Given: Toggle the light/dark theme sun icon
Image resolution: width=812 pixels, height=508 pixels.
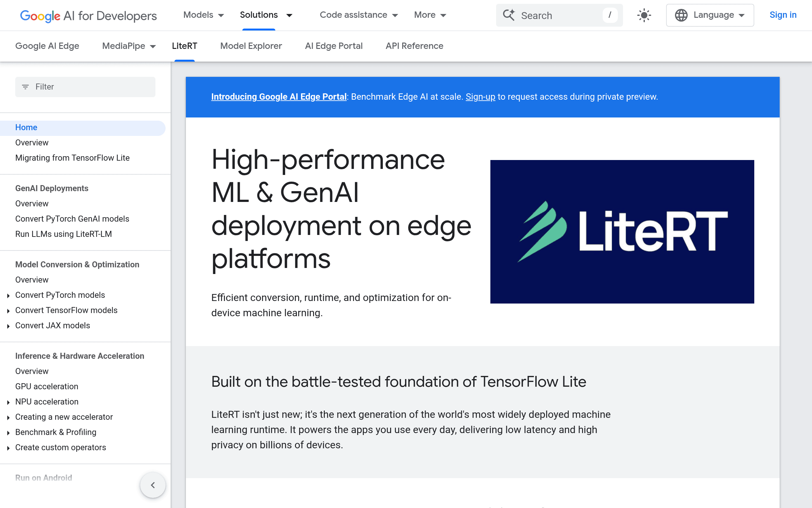Looking at the screenshot, I should 644,16.
